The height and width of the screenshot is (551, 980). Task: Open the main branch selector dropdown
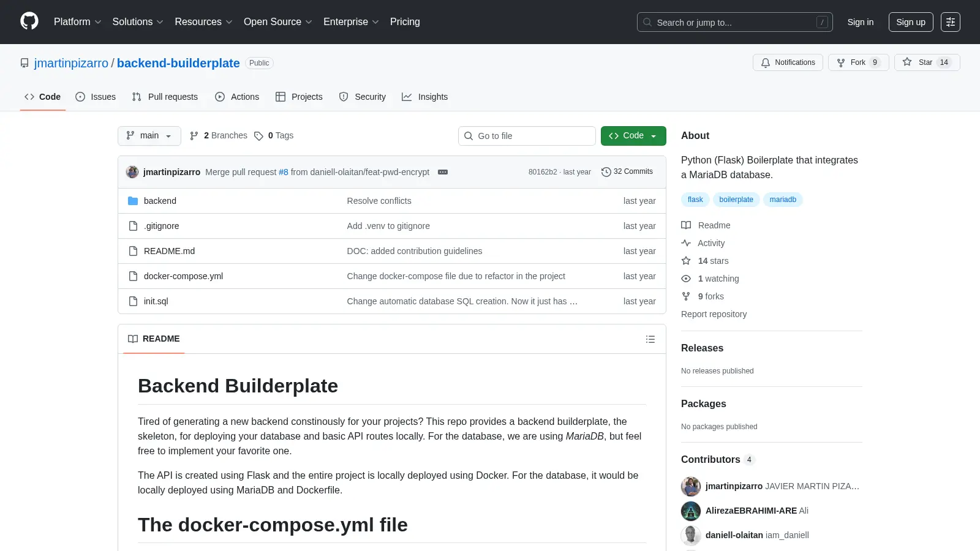coord(149,136)
